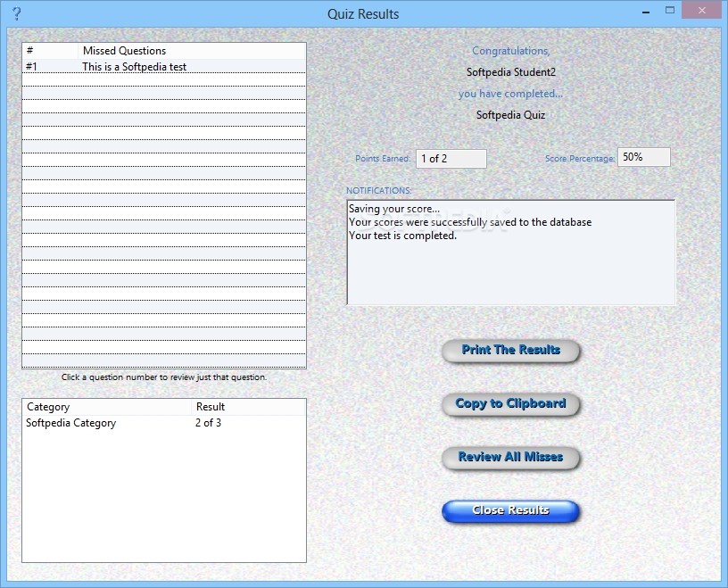Click the 'Click a question number' hint text
Screen dimensions: 728x588
[x=164, y=377]
